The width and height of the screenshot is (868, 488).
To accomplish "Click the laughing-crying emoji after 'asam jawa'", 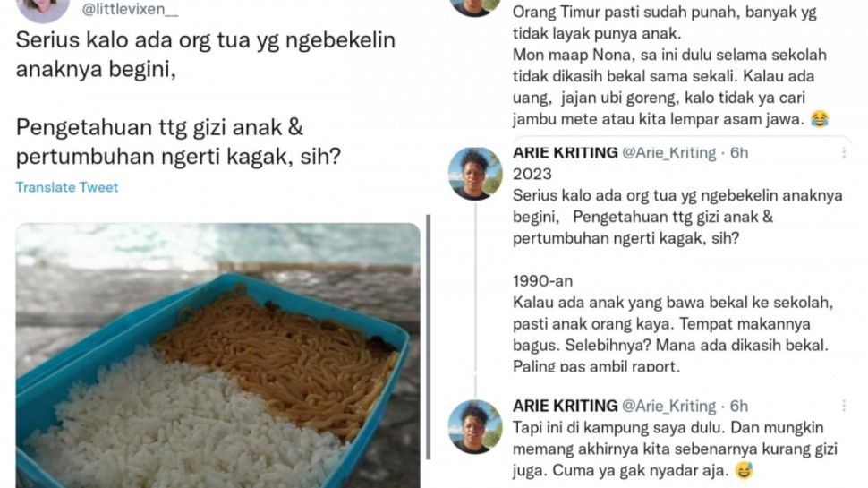I will click(x=820, y=118).
